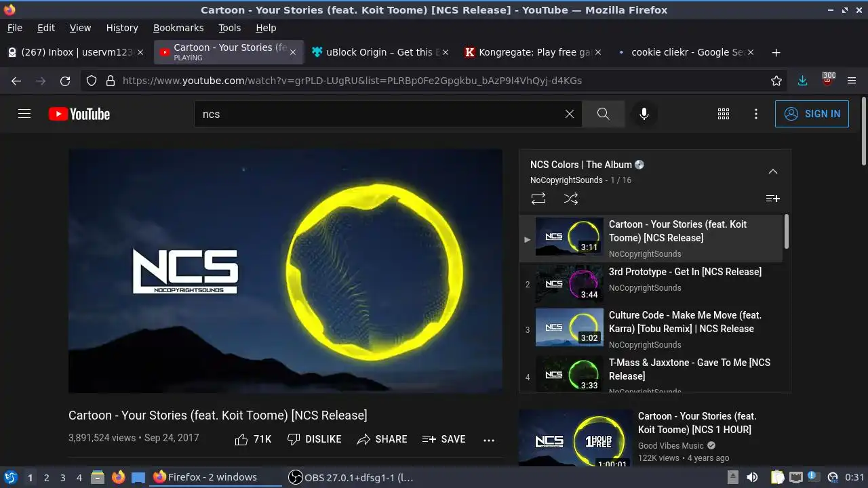The height and width of the screenshot is (488, 868).
Task: Switch to the Inbox tab
Action: tap(77, 52)
